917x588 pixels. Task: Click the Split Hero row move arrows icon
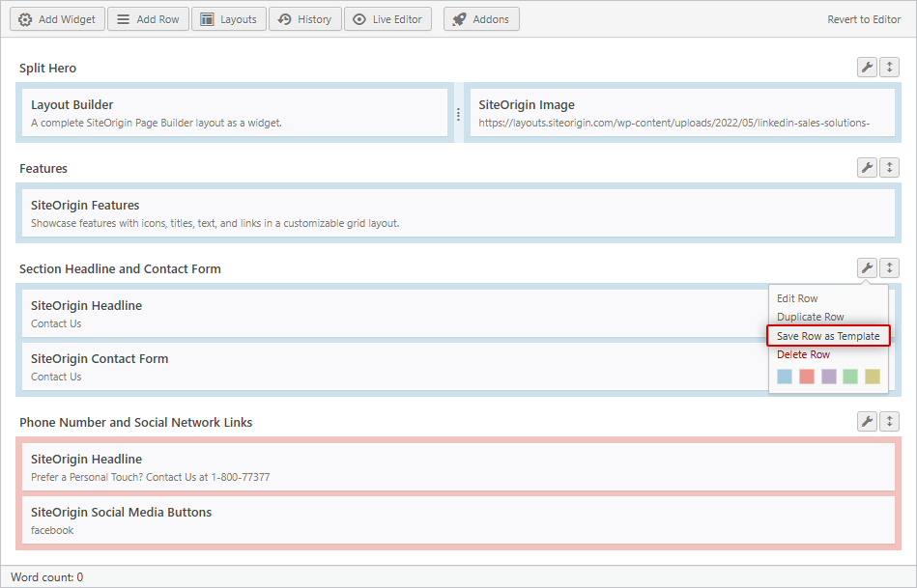point(890,68)
